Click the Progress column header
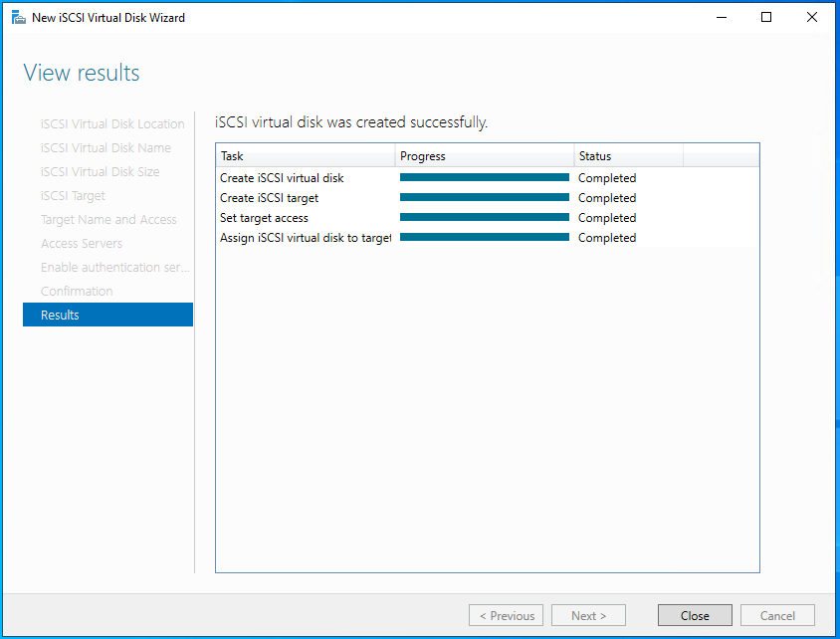Image resolution: width=840 pixels, height=639 pixels. coord(484,156)
